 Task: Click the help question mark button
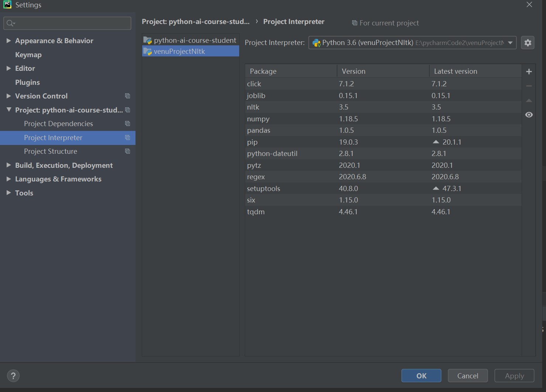pos(13,376)
